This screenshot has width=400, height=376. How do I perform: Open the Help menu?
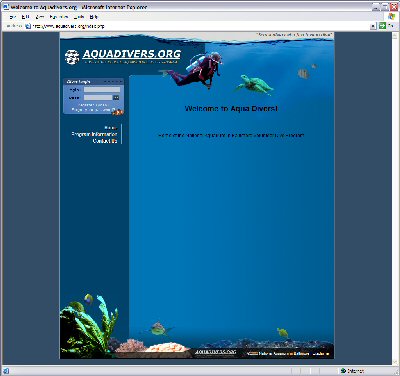point(94,17)
